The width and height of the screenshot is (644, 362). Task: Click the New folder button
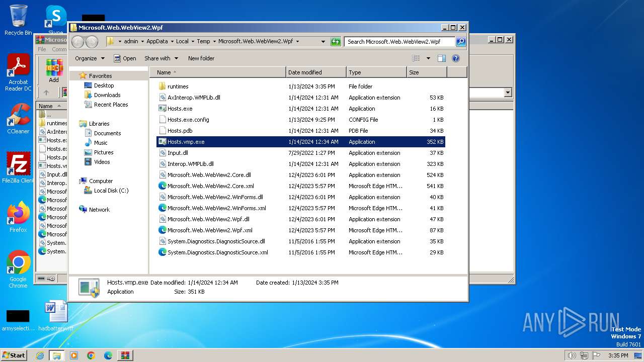click(201, 58)
